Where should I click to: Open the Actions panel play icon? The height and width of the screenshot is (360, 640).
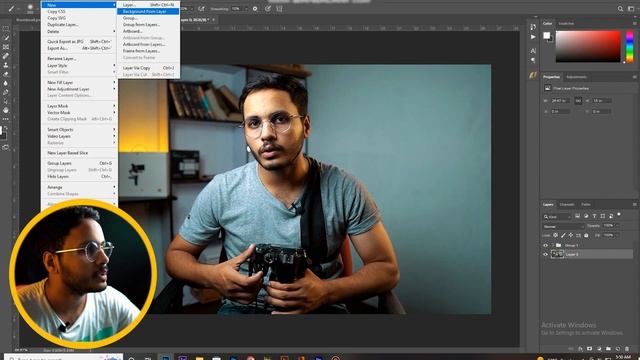[533, 37]
